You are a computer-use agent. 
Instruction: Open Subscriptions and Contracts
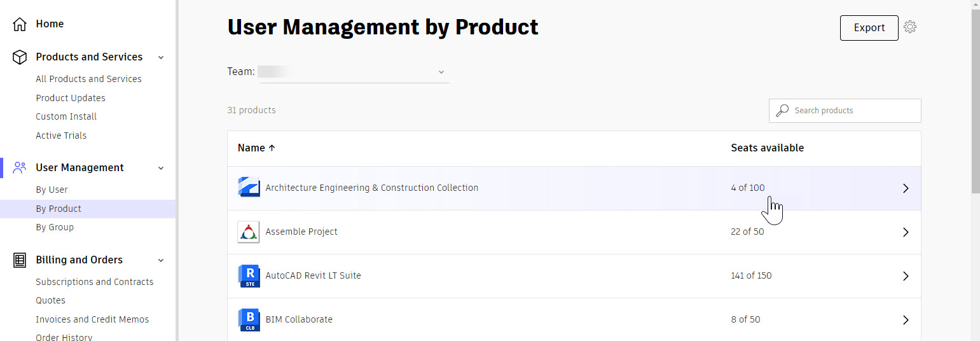pos(95,282)
